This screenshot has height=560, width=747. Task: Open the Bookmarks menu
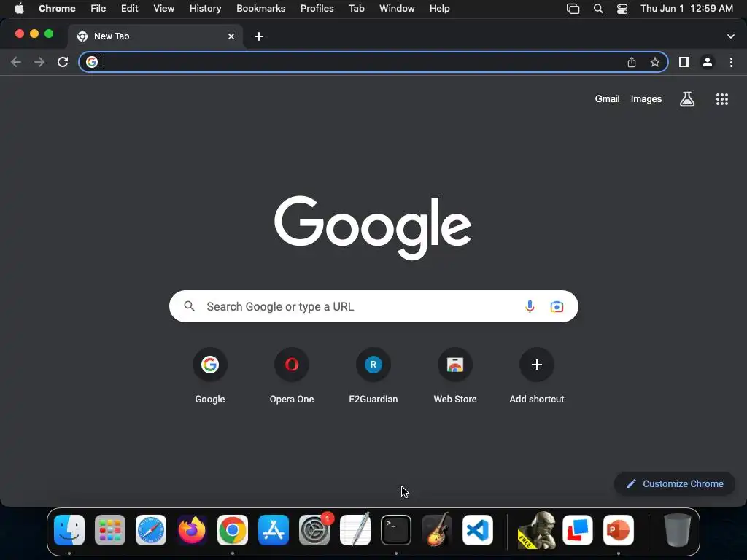click(260, 8)
